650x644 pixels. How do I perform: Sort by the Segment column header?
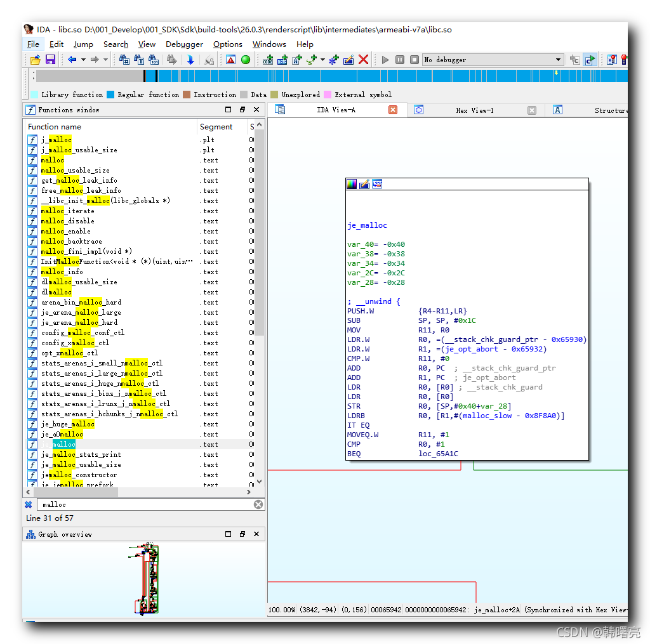(222, 127)
